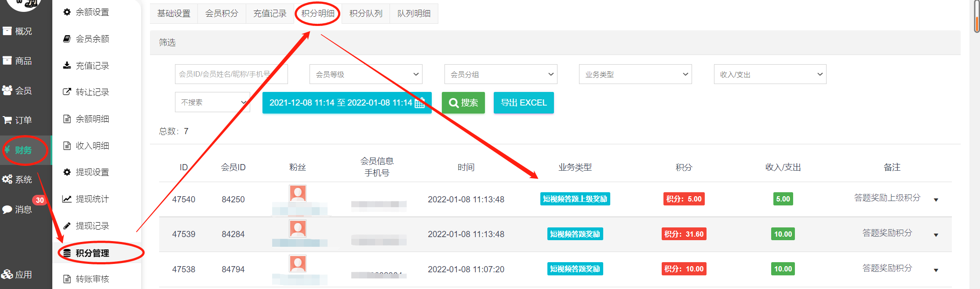Viewport: 980px width, 289px height.
Task: Click 积分: 10.00 badge in row 47538
Action: (684, 269)
